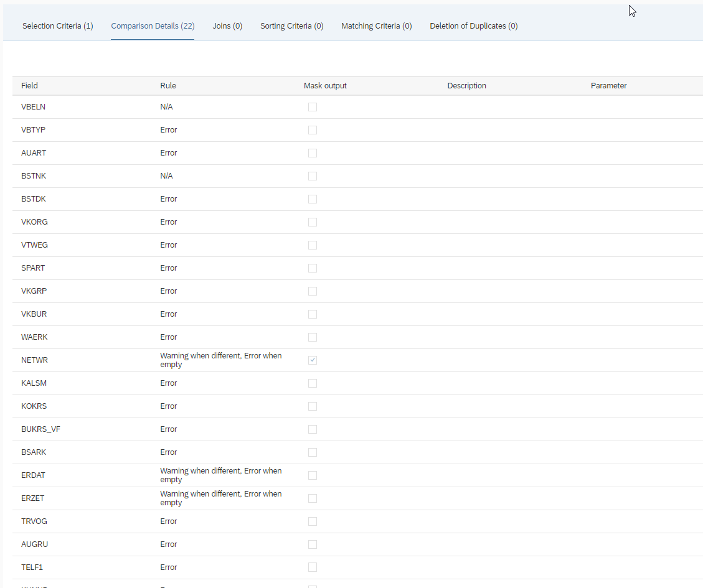Image resolution: width=703 pixels, height=588 pixels.
Task: Open Deletion of Duplicates (0) tab
Action: point(473,26)
